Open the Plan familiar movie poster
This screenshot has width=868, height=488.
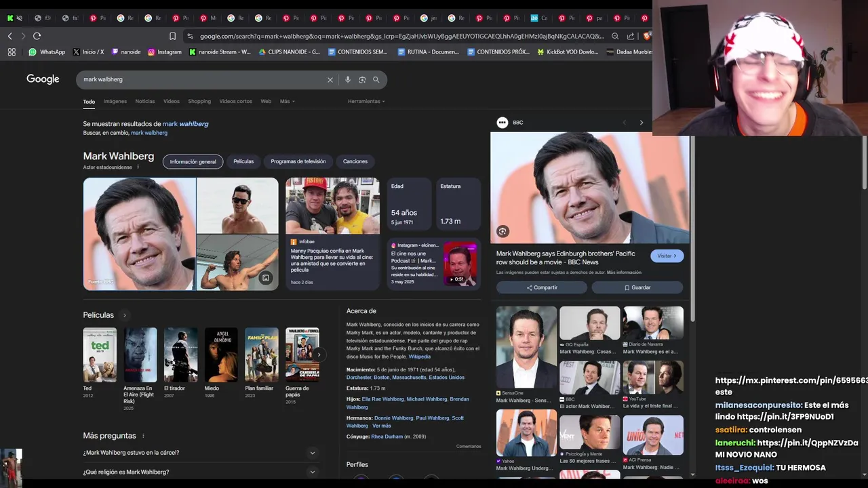(262, 355)
